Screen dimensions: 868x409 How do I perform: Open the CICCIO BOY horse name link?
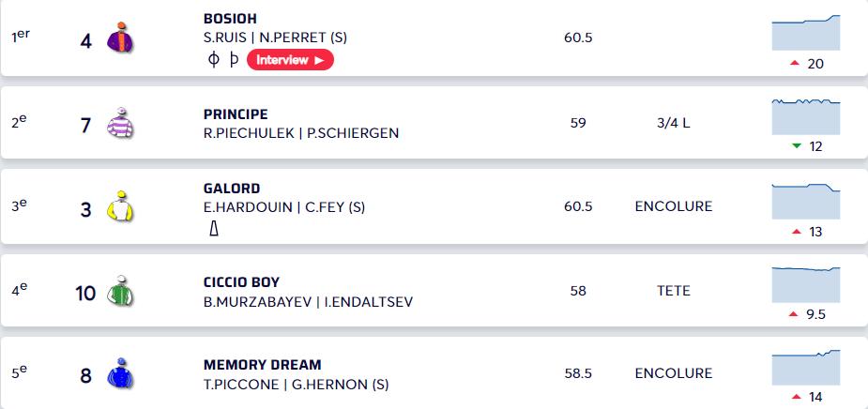tap(241, 282)
